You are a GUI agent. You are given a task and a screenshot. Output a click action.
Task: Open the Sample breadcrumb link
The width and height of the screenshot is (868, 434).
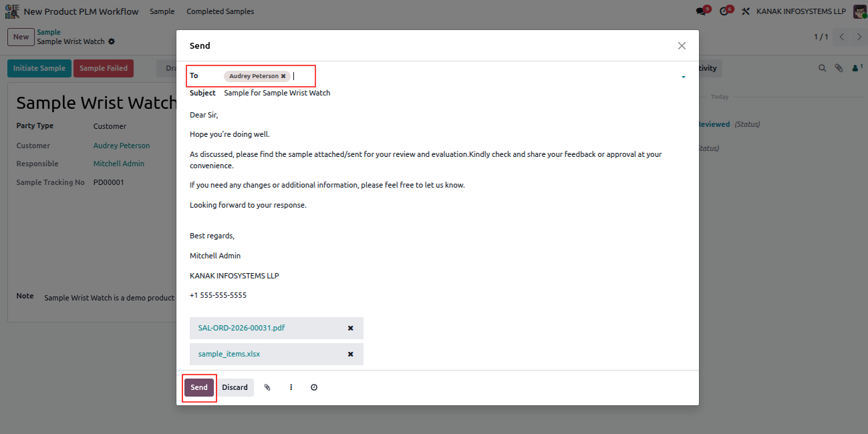49,32
